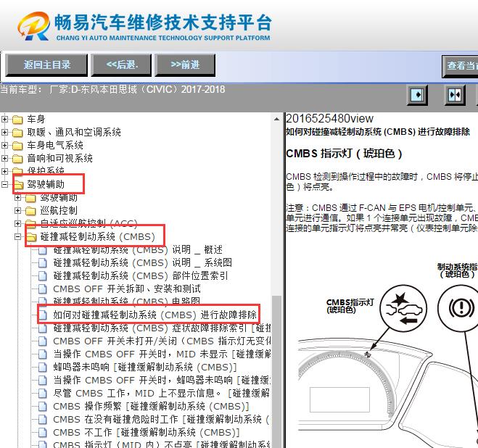Open 蜂鸣器未鸣响 [碰撞缓解制动系统 (CMBS)] document
Viewport: 478px width, 448px height.
coord(145,367)
